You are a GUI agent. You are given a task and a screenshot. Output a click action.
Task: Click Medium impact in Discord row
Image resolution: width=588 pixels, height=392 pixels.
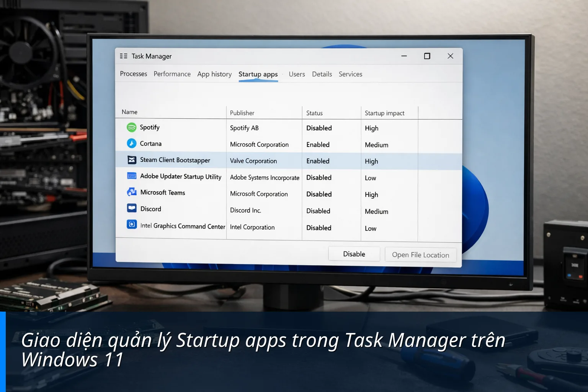376,212
